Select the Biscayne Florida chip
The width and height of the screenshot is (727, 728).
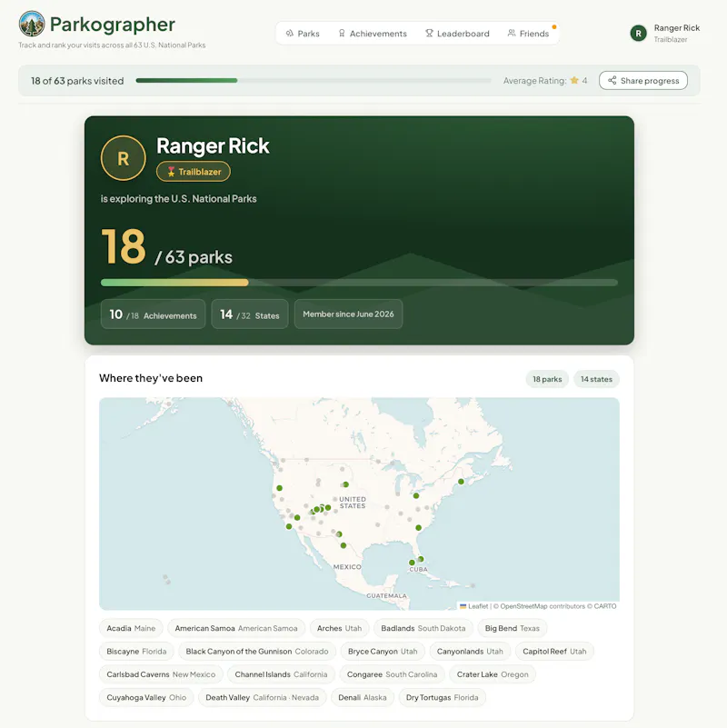click(x=136, y=652)
